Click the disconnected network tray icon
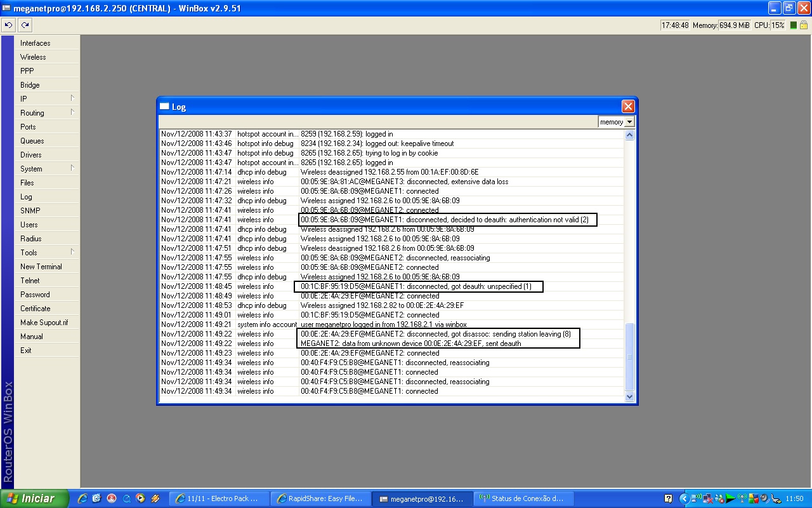Viewport: 812px width, 508px height. (708, 498)
